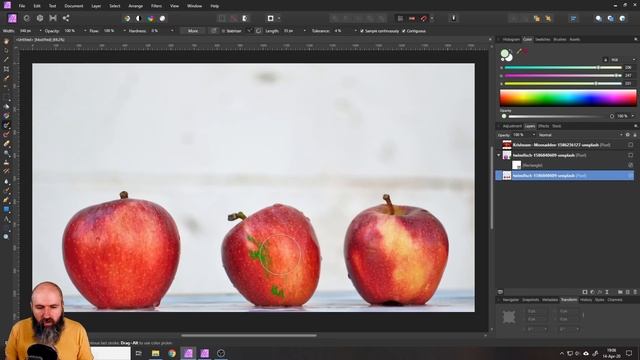Image resolution: width=640 pixels, height=360 pixels.
Task: Open the stabiliser Length dropdown
Action: tap(304, 31)
